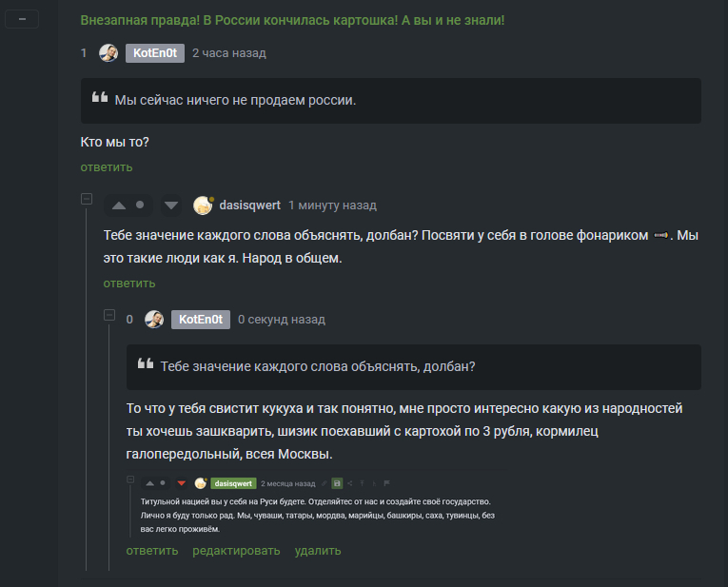Click the upvote arrow in the embedded comment
Viewport: 728px width, 587px height.
(x=149, y=483)
